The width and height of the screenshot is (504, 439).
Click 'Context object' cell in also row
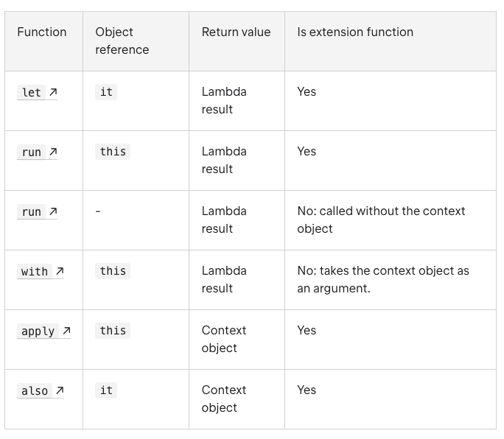[224, 398]
